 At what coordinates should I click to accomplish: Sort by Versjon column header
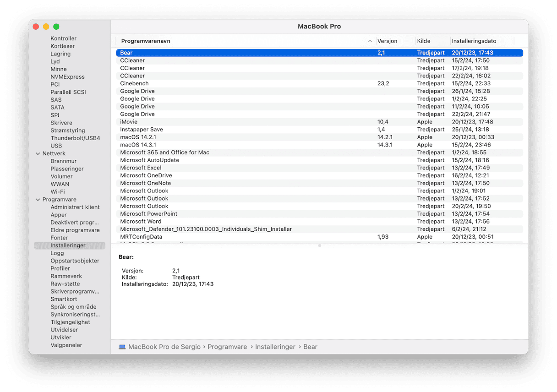coord(387,41)
